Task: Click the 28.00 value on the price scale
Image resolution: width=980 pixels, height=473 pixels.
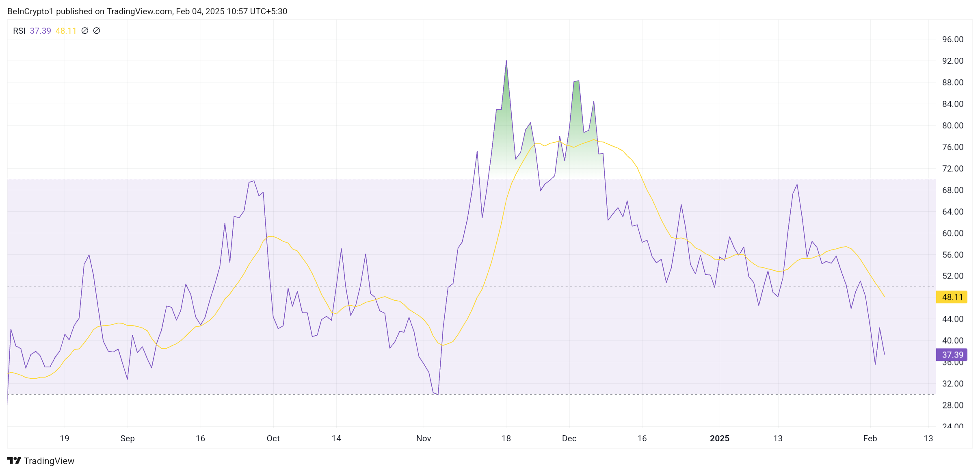Action: point(952,405)
